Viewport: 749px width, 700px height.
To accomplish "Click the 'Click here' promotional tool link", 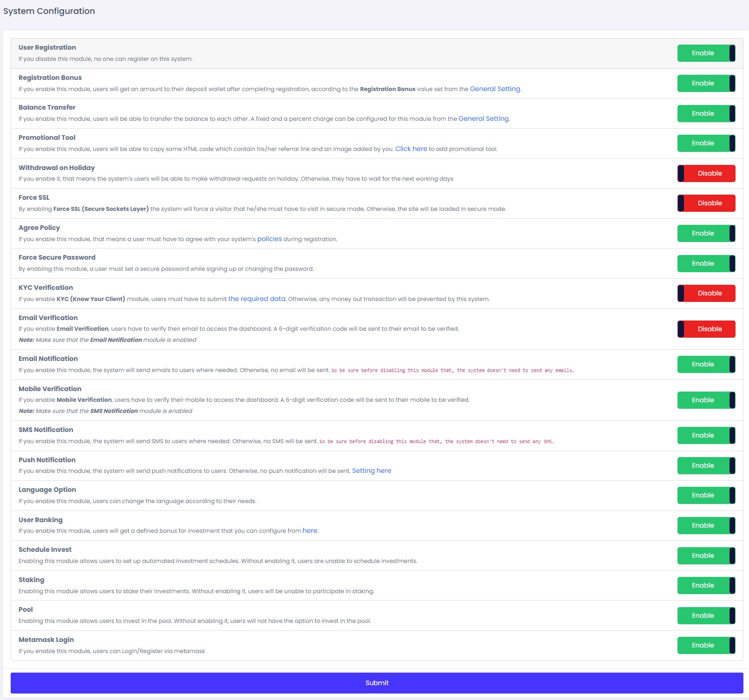I will tap(411, 149).
